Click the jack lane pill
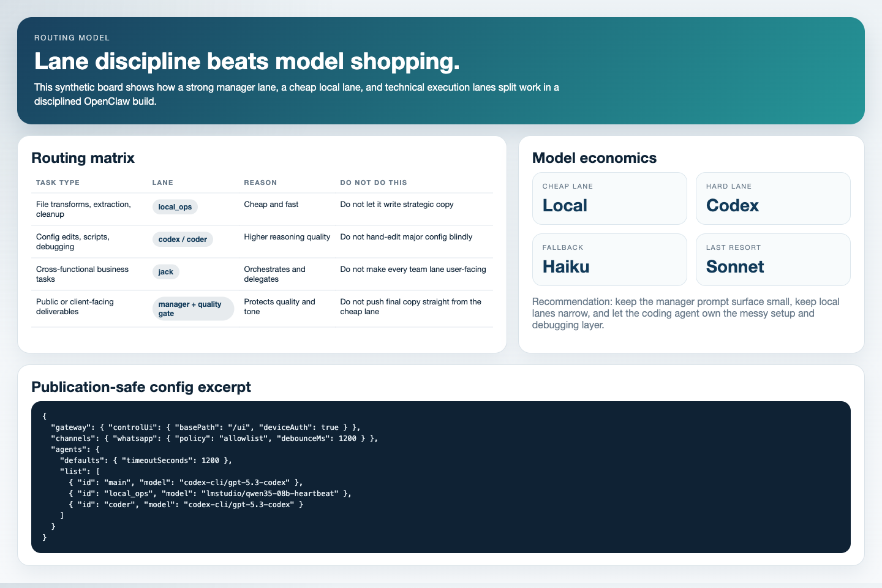 click(x=165, y=272)
